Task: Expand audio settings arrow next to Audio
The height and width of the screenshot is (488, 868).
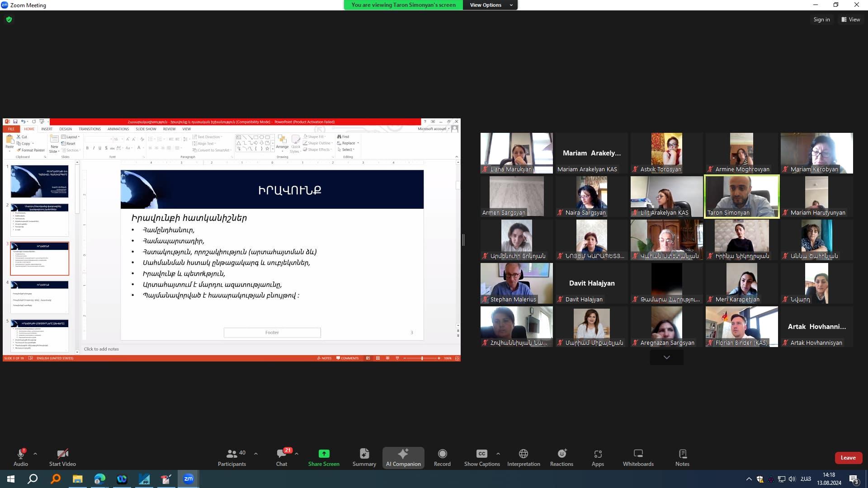Action: tap(35, 453)
